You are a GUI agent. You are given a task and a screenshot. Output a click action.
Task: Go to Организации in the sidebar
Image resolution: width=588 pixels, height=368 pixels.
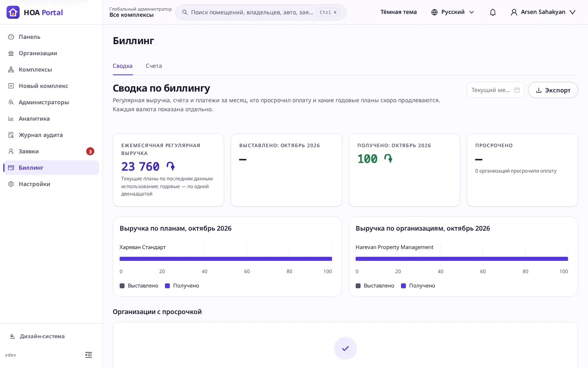coord(51,53)
